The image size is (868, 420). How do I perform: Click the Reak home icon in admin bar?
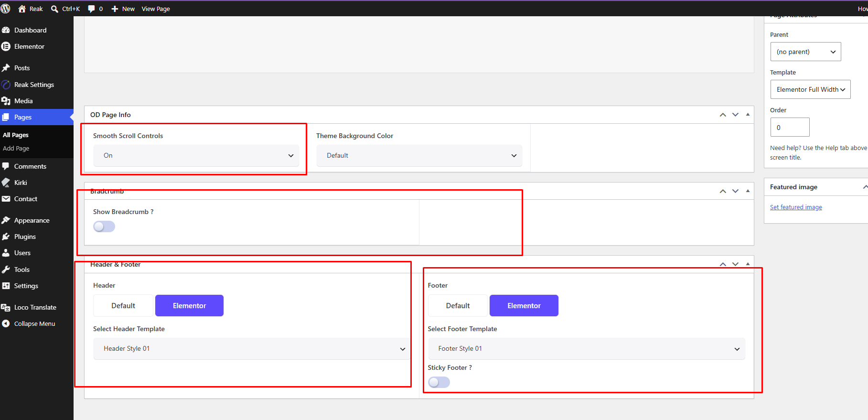pyautogui.click(x=22, y=9)
